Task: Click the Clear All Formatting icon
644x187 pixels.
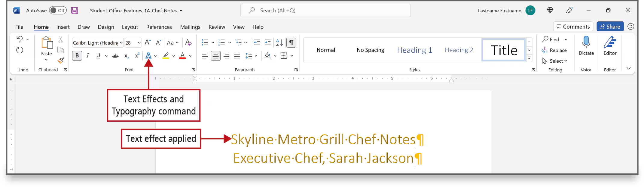Action: pos(188,42)
